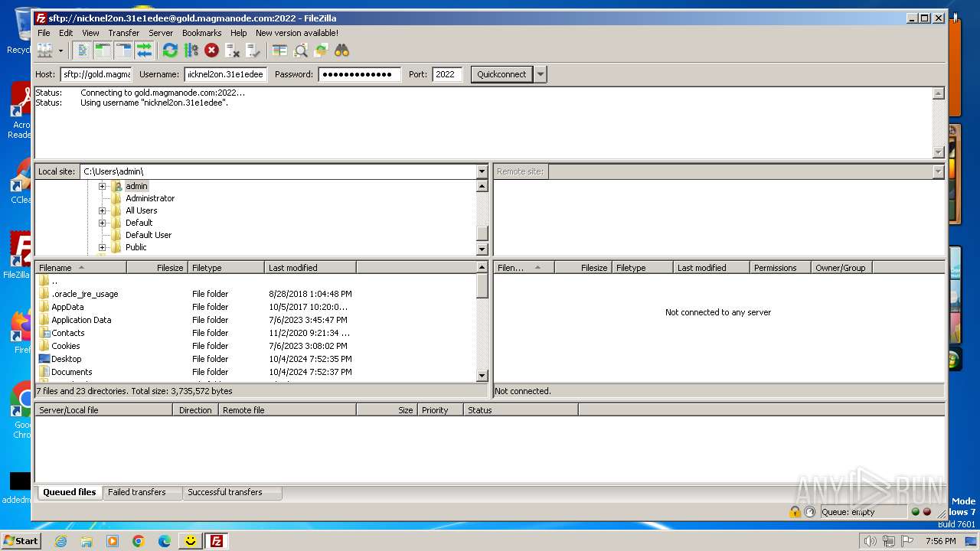Toggle processing of the transfer queue
980x551 pixels.
(x=191, y=51)
